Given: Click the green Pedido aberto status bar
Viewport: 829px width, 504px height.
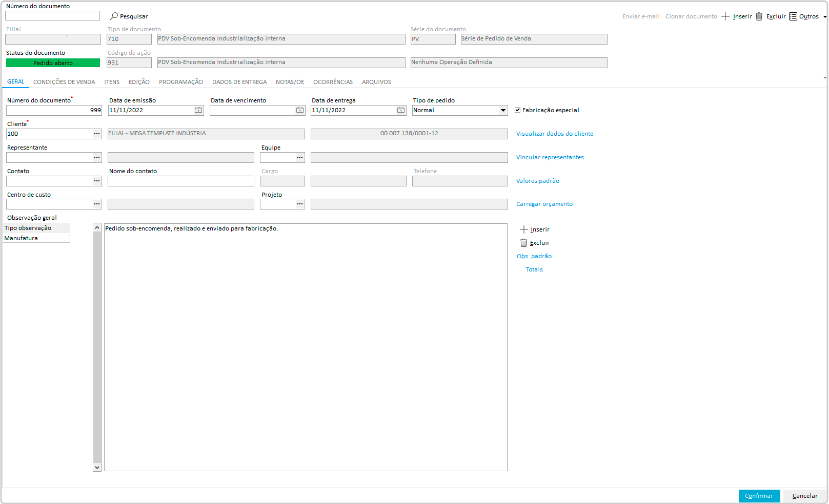Looking at the screenshot, I should tap(53, 63).
